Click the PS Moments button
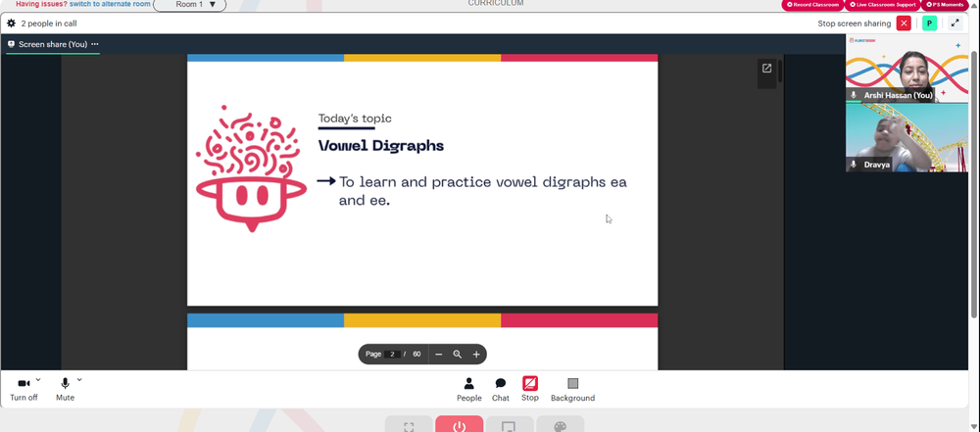Viewport: 980px width, 432px height. point(945,5)
